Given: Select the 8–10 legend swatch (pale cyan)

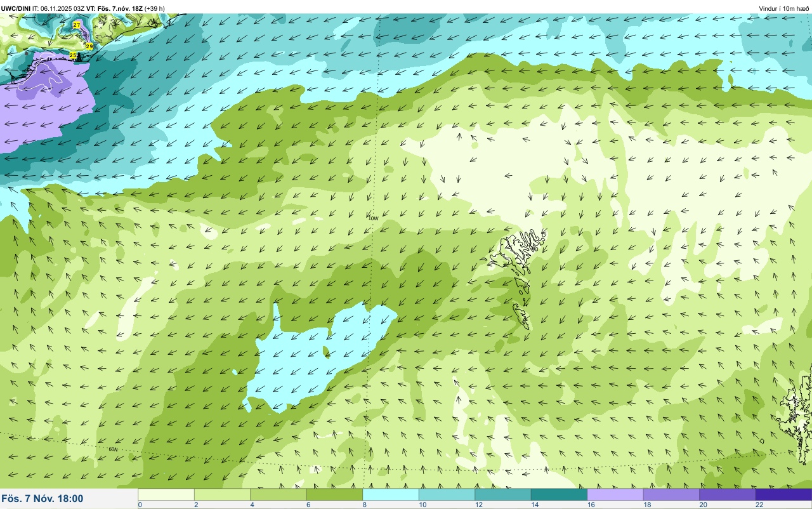Looking at the screenshot, I should 391,494.
